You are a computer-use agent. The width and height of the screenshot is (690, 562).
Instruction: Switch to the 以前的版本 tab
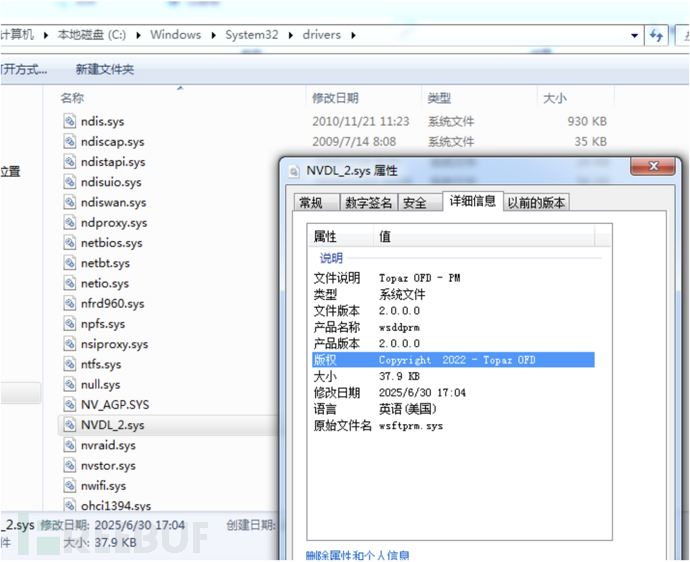click(536, 202)
